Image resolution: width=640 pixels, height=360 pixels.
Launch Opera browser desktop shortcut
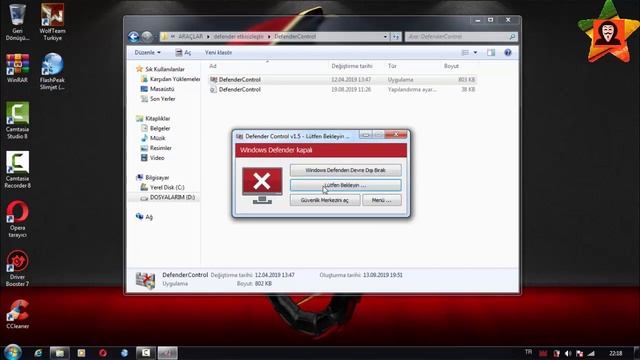point(17,219)
